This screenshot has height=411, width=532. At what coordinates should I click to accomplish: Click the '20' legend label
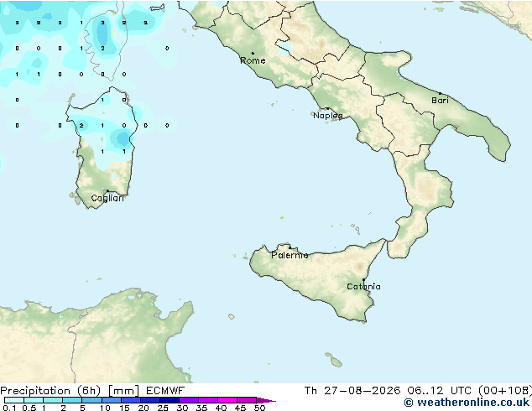[x=143, y=408]
